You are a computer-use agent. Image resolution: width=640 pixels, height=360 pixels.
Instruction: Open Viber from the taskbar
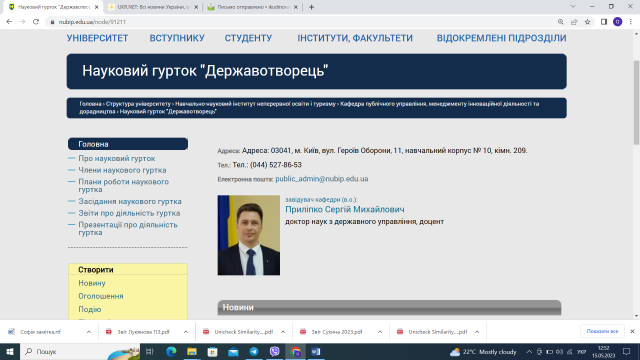pyautogui.click(x=275, y=351)
